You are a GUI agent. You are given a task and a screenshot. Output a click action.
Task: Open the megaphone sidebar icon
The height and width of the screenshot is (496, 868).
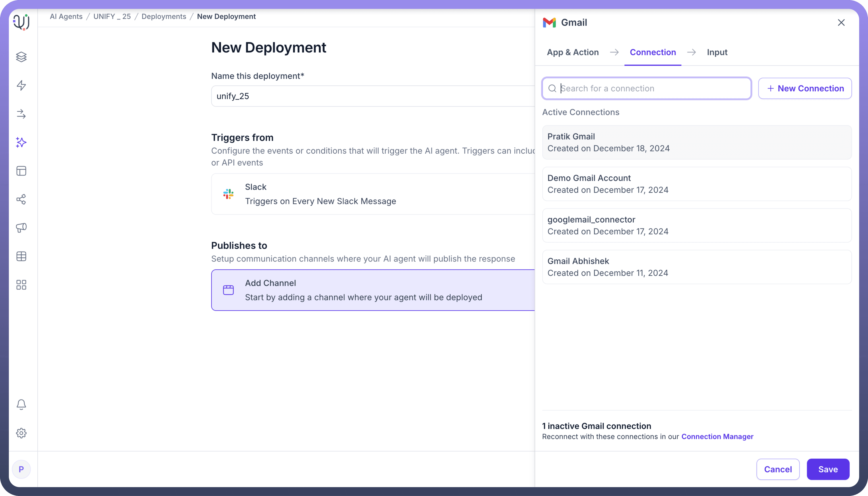[21, 228]
